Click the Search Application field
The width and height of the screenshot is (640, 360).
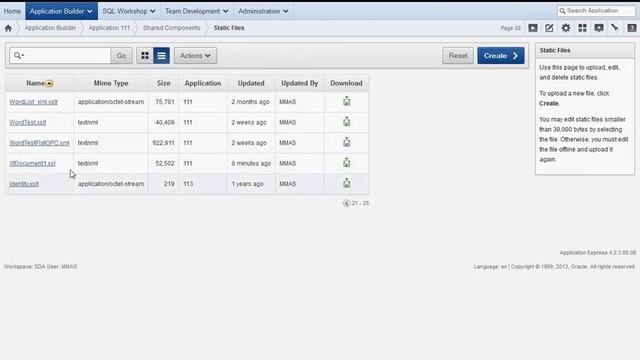[596, 11]
